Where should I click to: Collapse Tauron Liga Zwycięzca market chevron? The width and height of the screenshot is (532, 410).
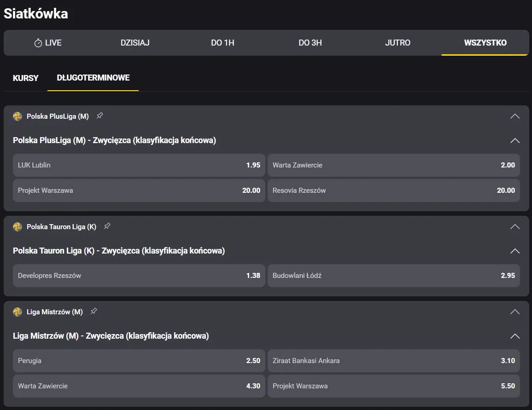pyautogui.click(x=514, y=251)
